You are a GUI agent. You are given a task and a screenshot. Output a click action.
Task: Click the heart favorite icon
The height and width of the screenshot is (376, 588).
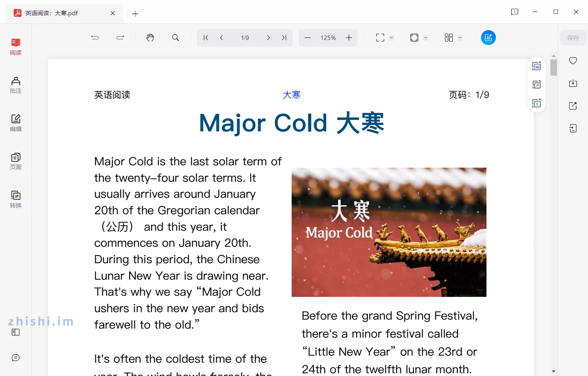click(x=573, y=61)
